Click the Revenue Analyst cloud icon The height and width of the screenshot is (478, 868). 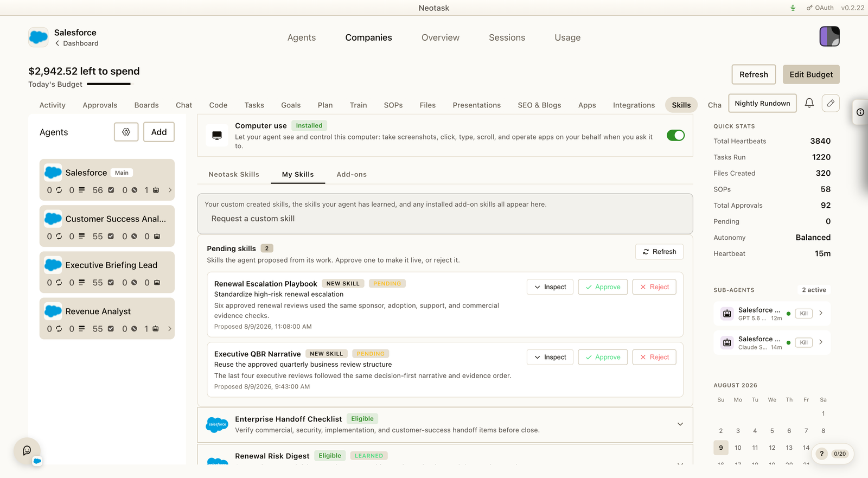53,311
